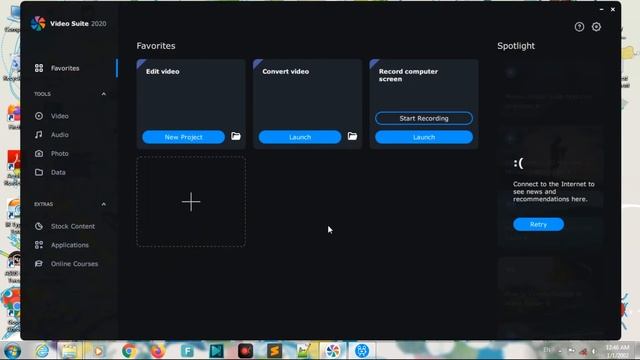Open the Applications section
The height and width of the screenshot is (360, 640).
(x=70, y=245)
